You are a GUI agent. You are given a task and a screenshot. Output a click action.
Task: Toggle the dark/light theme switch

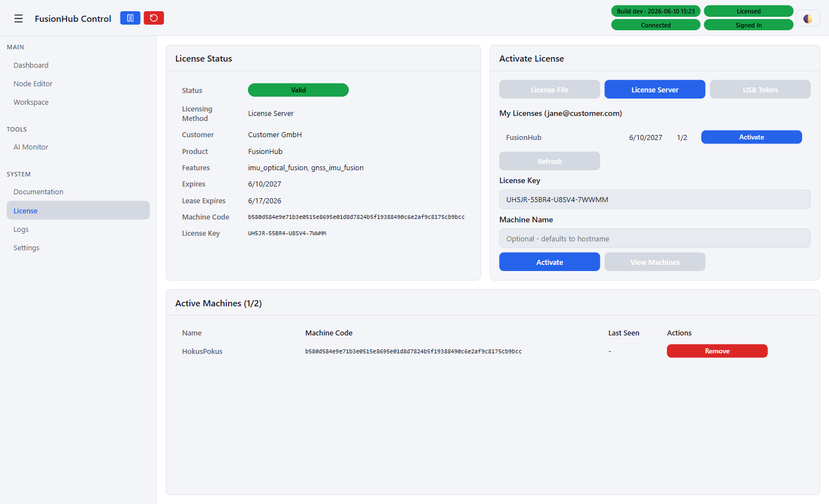click(808, 18)
